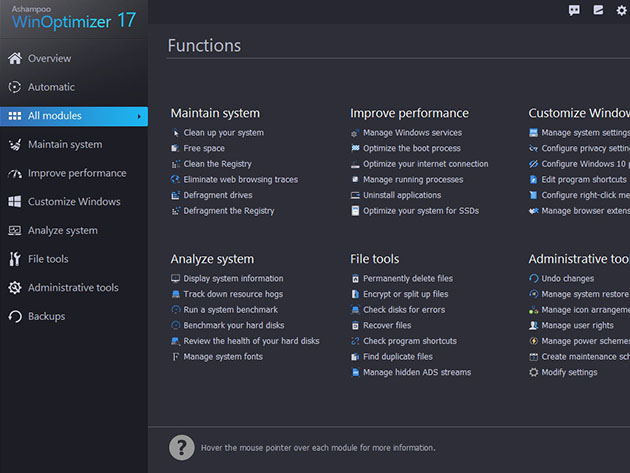Click the Improve performance category heading

[409, 113]
